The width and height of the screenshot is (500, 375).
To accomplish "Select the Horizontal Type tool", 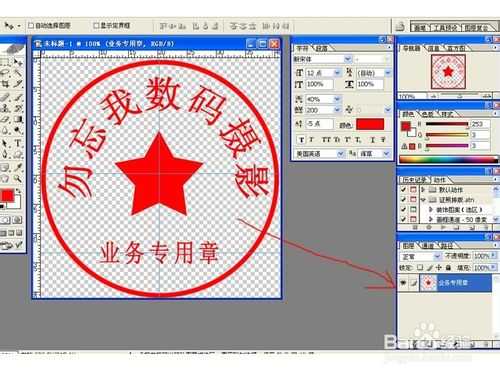I will tap(19, 143).
